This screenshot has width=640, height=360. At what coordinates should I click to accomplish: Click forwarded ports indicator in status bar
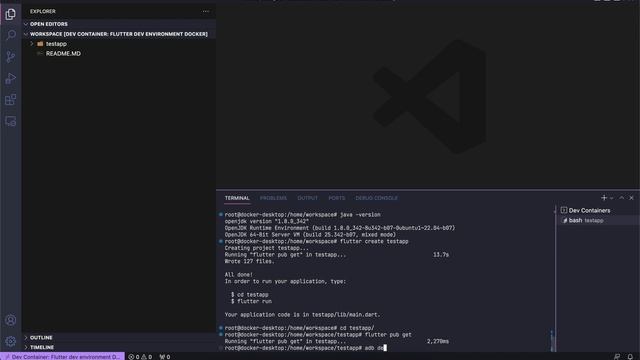165,357
